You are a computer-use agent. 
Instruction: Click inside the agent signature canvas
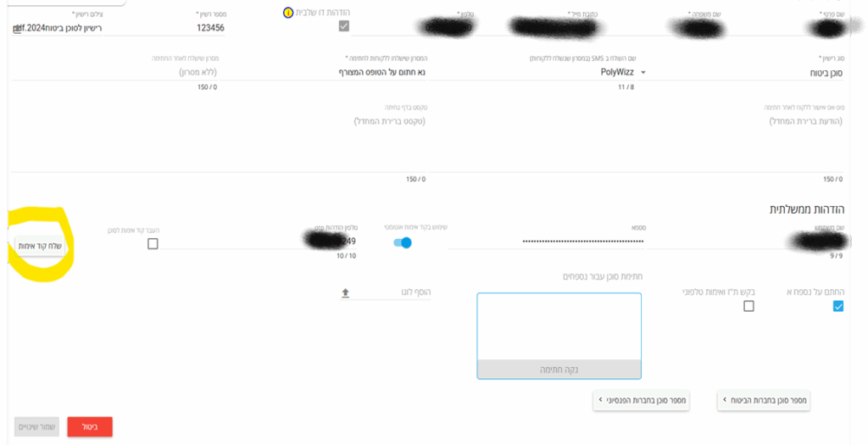(559, 326)
